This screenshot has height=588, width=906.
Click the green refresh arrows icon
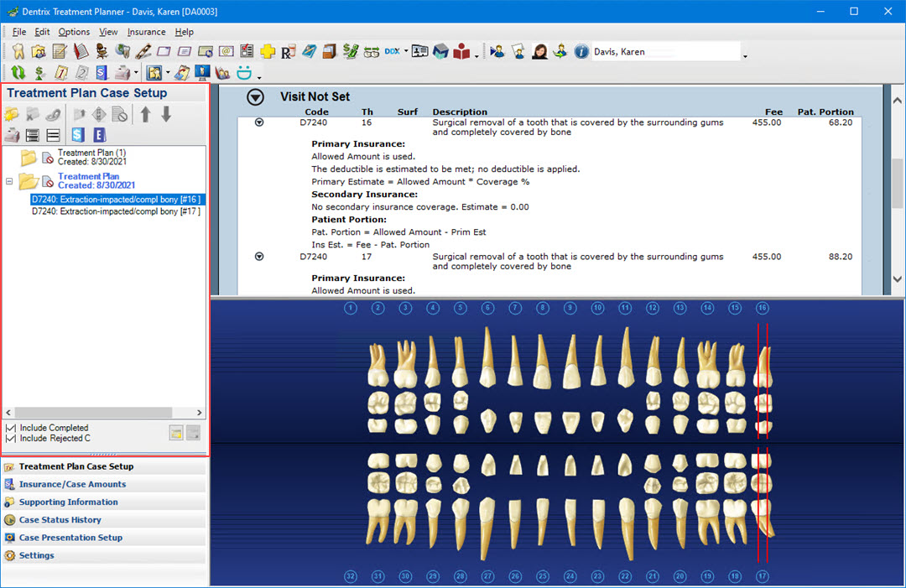point(18,73)
